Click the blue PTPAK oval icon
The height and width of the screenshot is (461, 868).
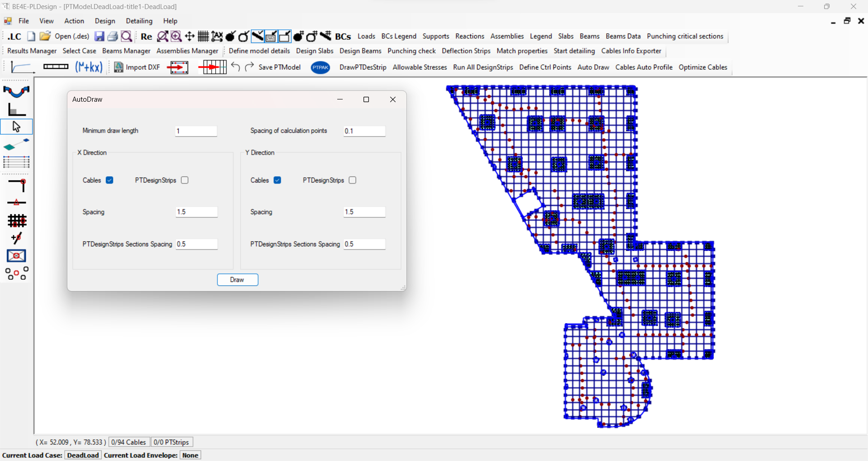(x=321, y=67)
